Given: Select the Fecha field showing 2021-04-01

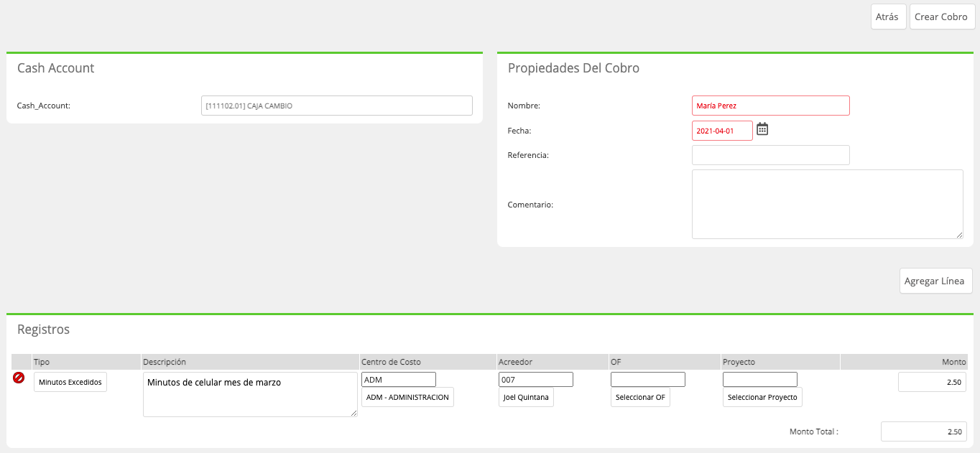Looking at the screenshot, I should point(722,131).
